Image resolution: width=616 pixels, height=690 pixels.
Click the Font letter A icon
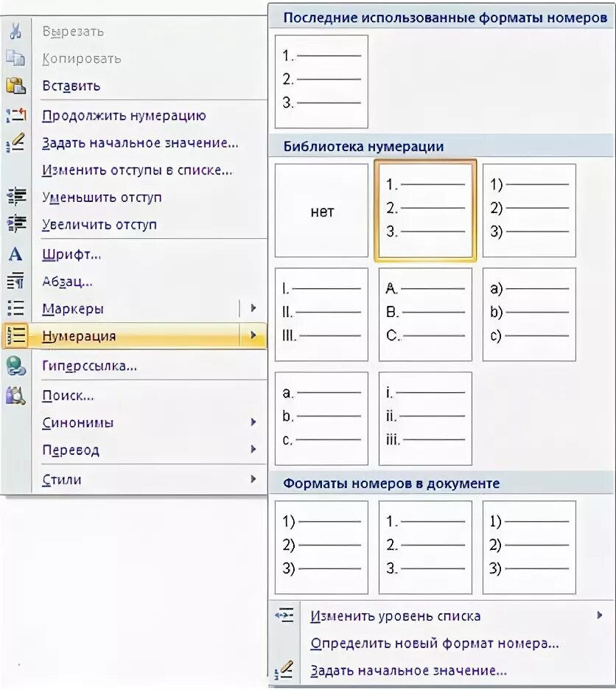pos(15,254)
